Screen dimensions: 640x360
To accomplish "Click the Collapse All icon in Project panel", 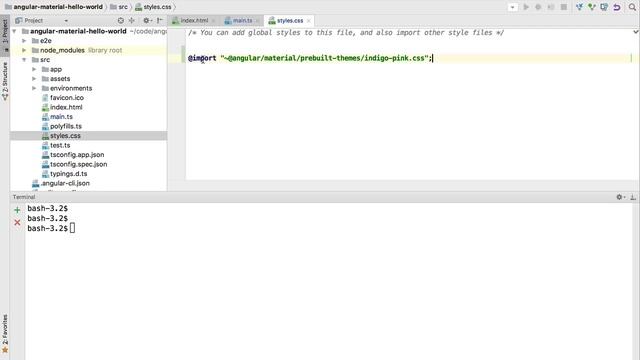I will coord(131,20).
